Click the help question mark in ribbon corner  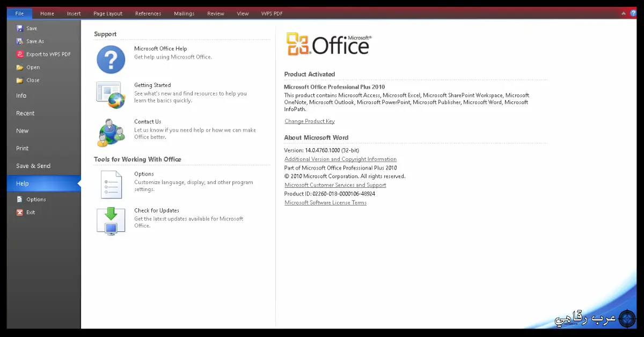633,13
